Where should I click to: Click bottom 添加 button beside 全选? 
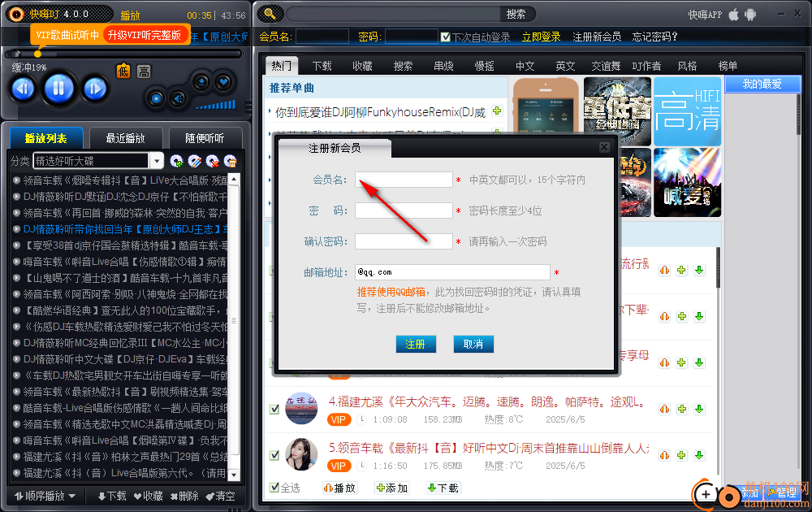click(392, 488)
